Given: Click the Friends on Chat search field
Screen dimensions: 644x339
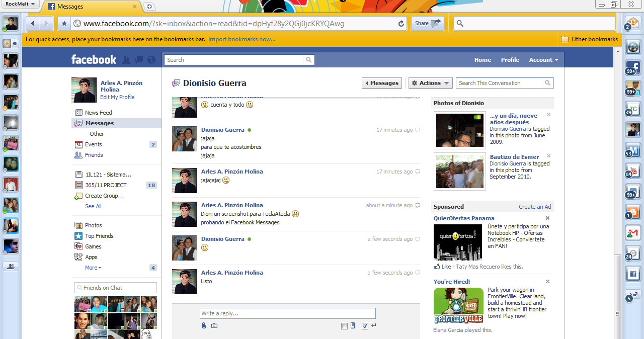Looking at the screenshot, I should (116, 288).
